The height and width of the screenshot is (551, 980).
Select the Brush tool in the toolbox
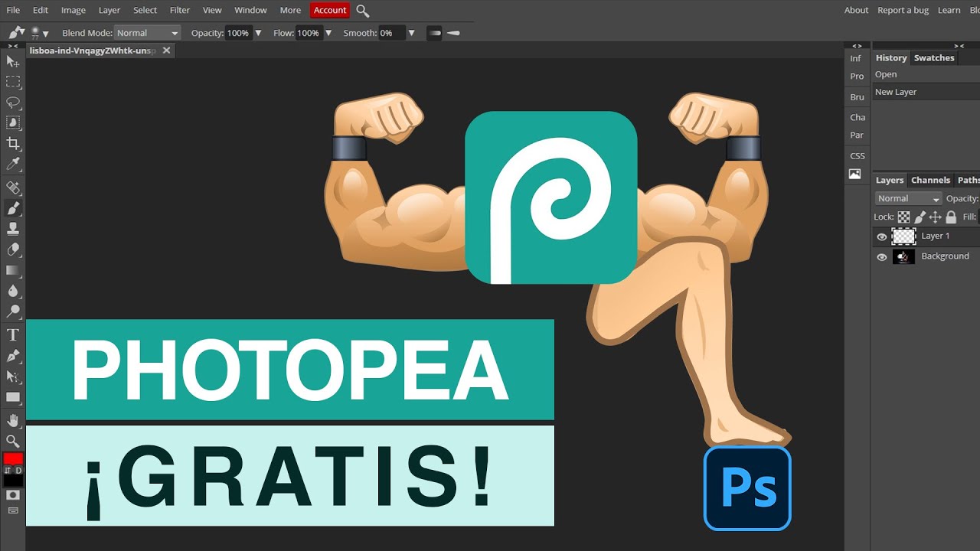13,208
